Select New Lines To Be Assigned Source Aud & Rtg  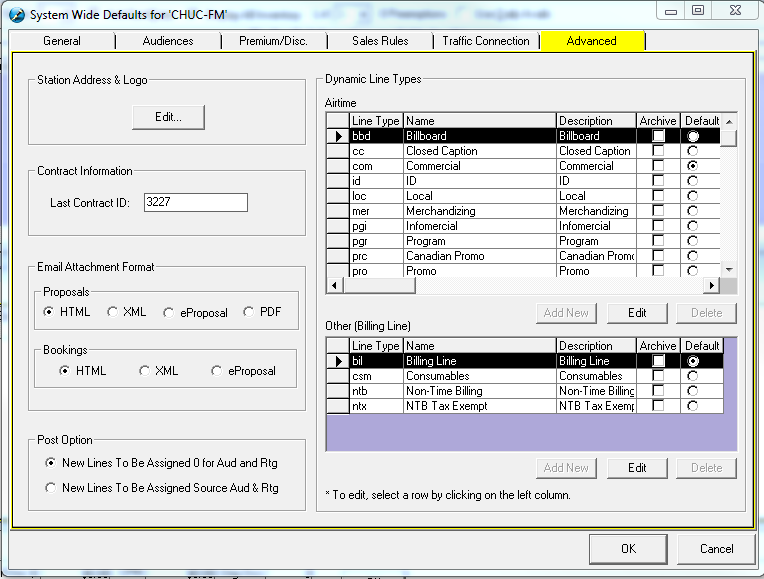pyautogui.click(x=52, y=488)
